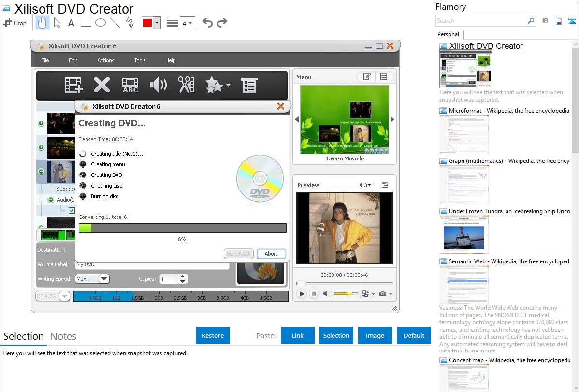This screenshot has width=579, height=392.
Task: Pick the ellipse drawing tool
Action: click(x=101, y=23)
